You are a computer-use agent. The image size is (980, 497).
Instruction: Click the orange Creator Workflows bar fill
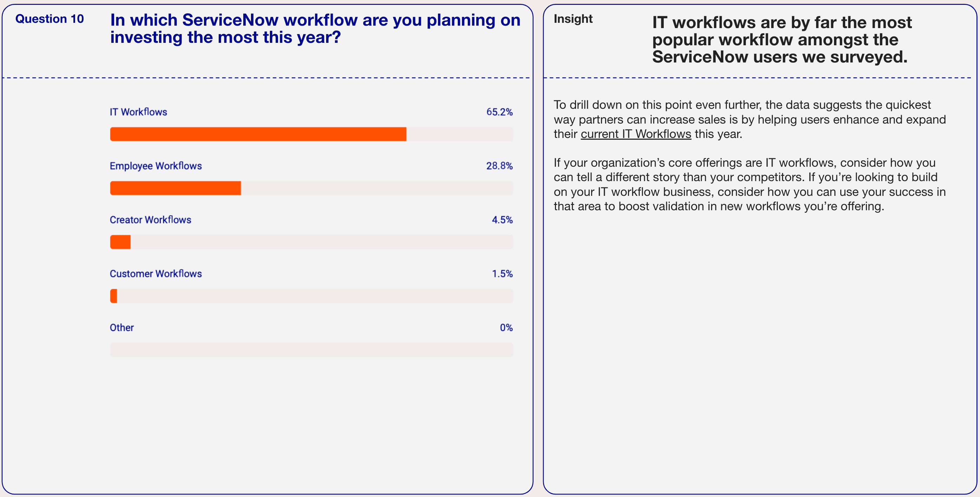(120, 242)
